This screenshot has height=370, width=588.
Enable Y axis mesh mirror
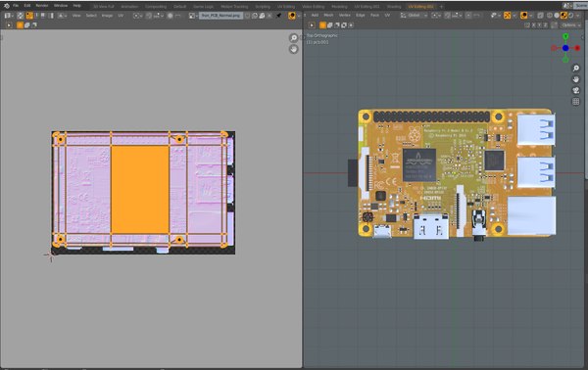[540, 25]
